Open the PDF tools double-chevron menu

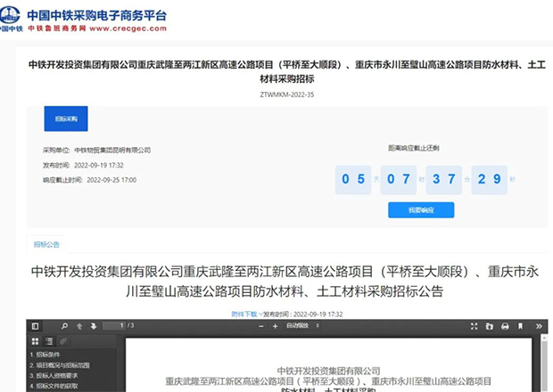tap(539, 326)
